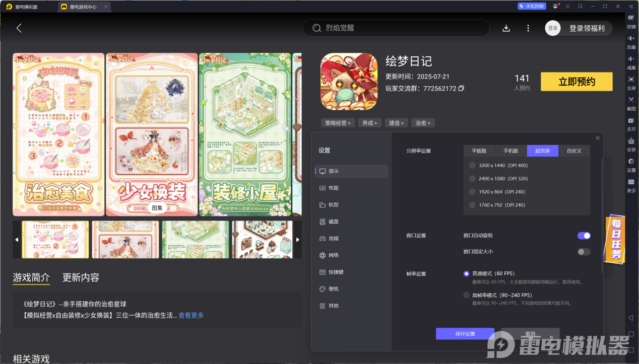Collapse the right sidebar with double chevron

(631, 6)
